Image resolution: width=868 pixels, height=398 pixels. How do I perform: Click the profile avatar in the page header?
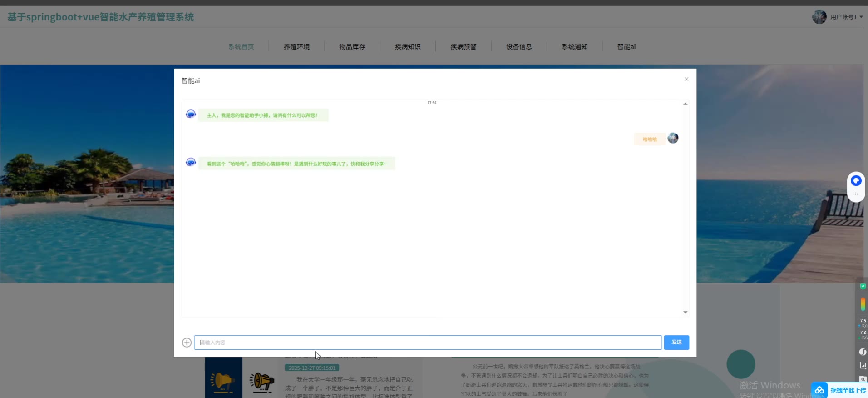tap(819, 17)
